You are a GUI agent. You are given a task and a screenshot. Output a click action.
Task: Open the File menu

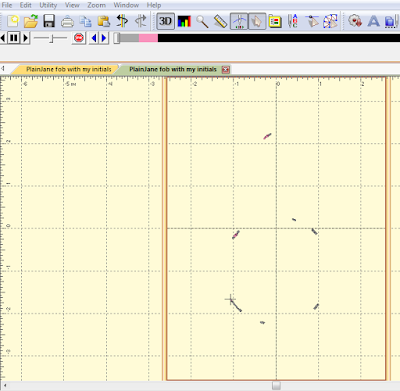[x=7, y=5]
